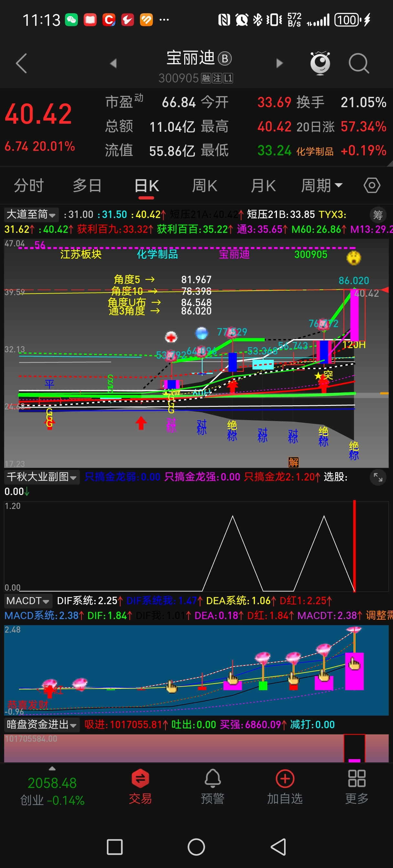Tap Android back triangle button
The width and height of the screenshot is (393, 868).
pyautogui.click(x=279, y=847)
